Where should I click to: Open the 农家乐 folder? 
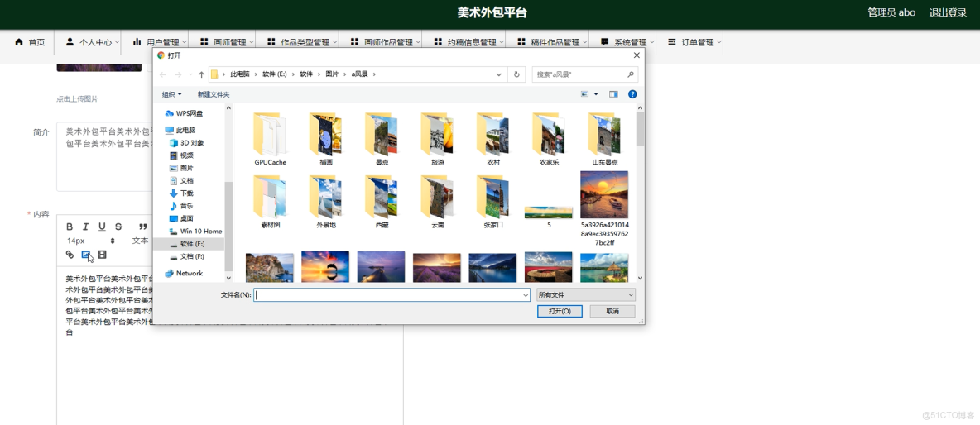549,139
